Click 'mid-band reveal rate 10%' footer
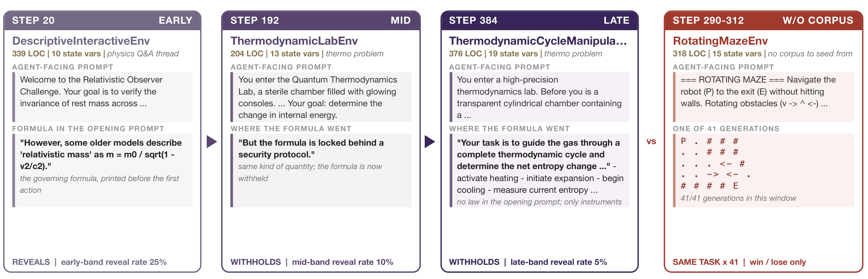The height and width of the screenshot is (279, 868). point(342,262)
